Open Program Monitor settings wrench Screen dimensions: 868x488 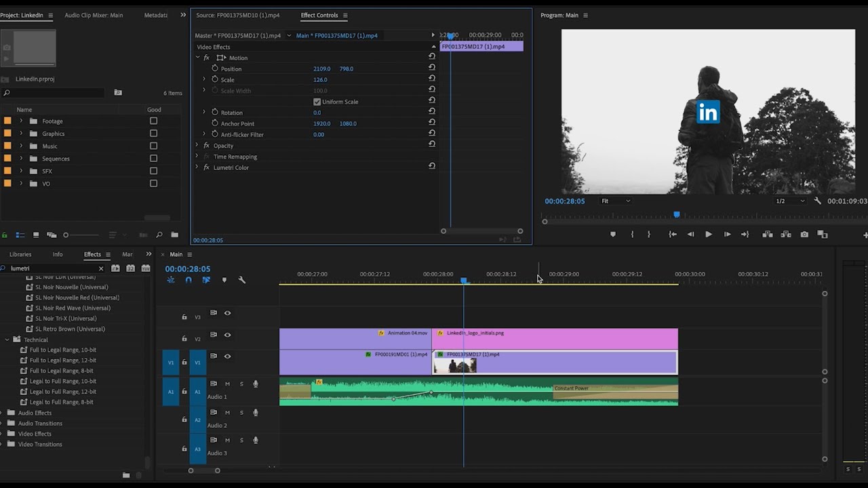[817, 201]
